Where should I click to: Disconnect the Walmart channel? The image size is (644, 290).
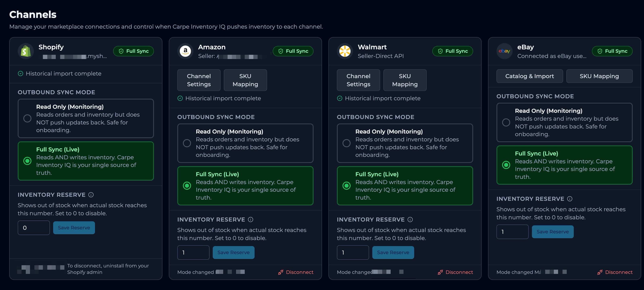(x=455, y=272)
